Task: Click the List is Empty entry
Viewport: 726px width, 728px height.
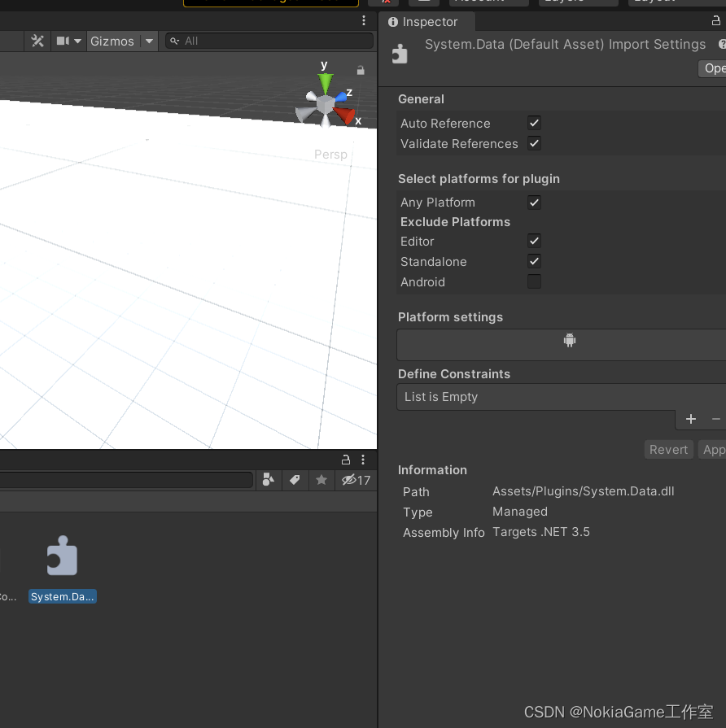Action: pyautogui.click(x=441, y=397)
